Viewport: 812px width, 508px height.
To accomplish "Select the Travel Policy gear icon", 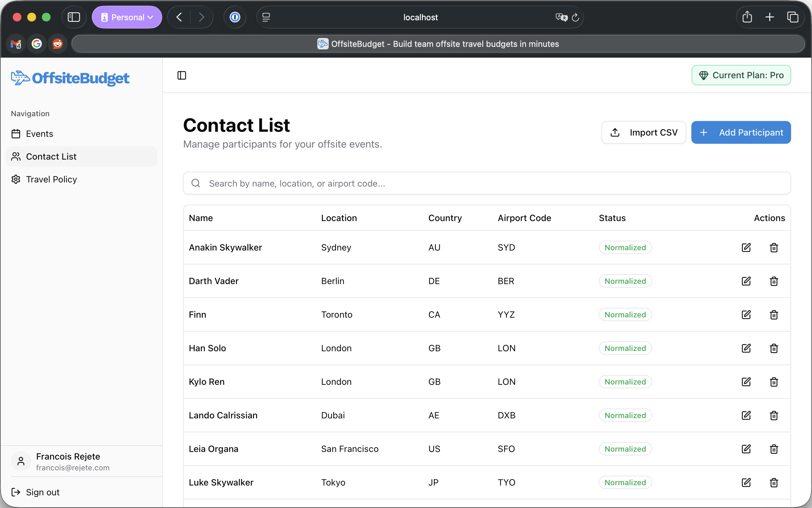I will pos(16,179).
